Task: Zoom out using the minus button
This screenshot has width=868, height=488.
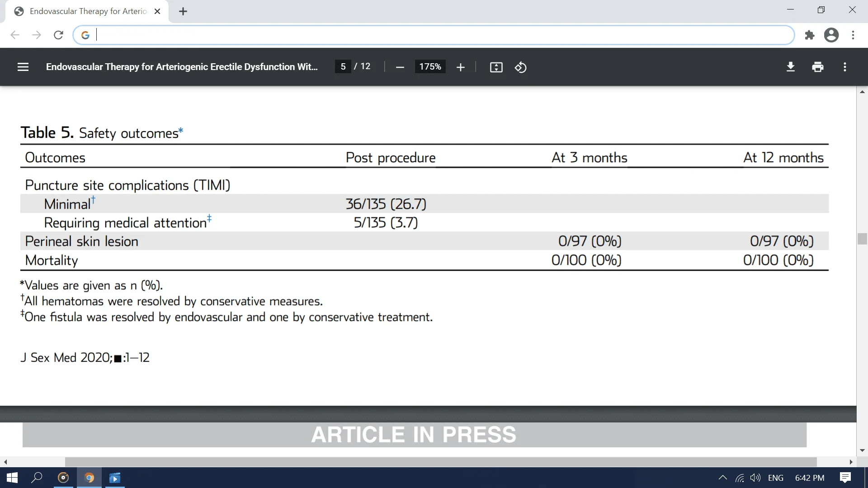Action: [400, 67]
